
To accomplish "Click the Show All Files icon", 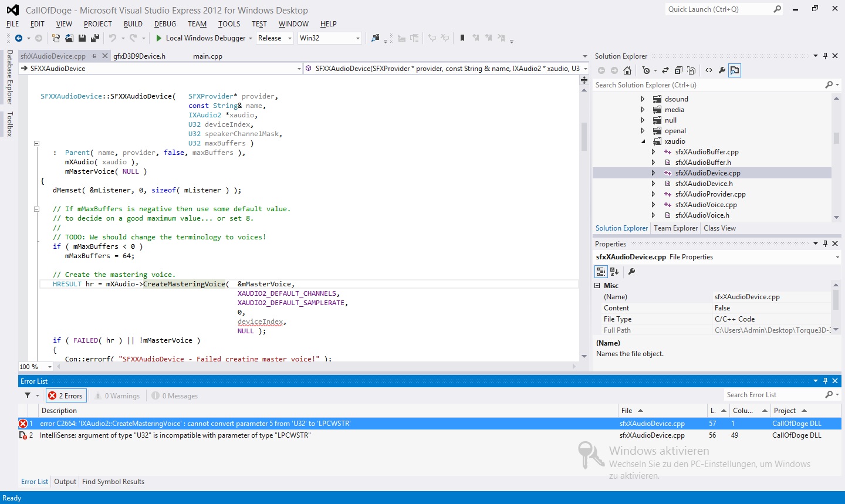I will click(692, 70).
